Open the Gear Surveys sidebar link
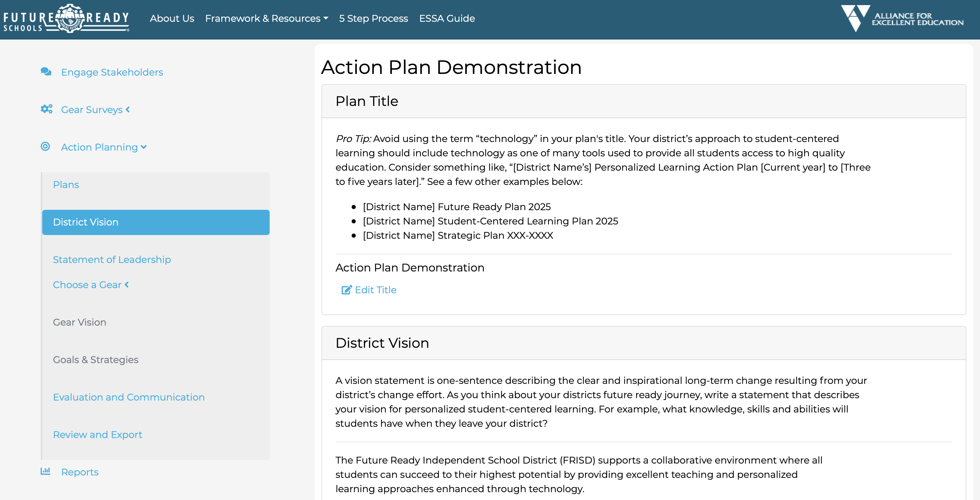 92,110
